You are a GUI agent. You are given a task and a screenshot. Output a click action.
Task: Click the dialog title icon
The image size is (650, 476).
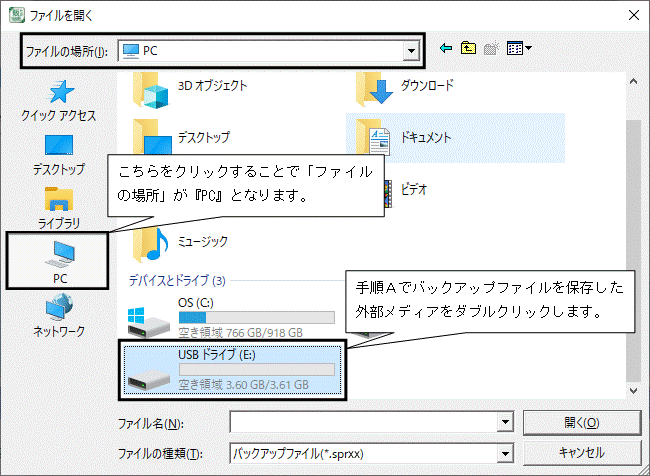(x=16, y=15)
